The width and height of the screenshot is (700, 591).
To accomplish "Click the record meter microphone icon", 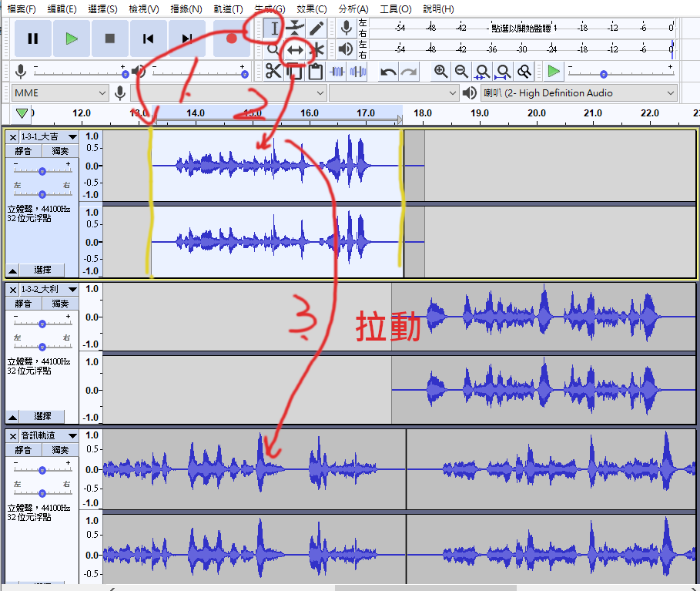I will pyautogui.click(x=346, y=29).
